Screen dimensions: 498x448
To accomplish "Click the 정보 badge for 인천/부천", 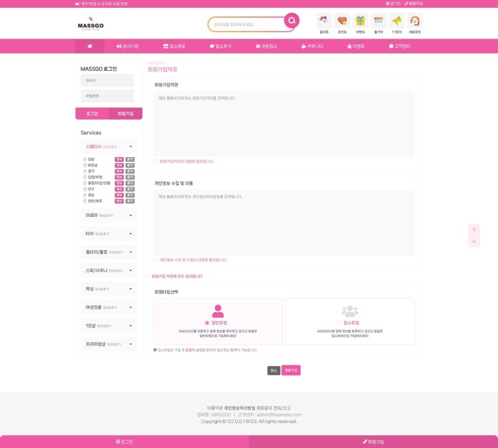I will click(x=119, y=177).
